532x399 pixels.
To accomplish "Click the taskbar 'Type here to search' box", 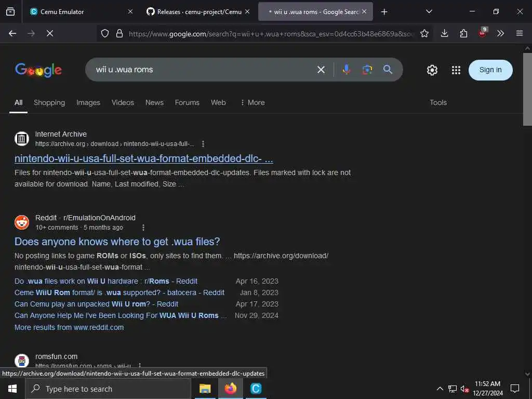I will tap(108, 389).
